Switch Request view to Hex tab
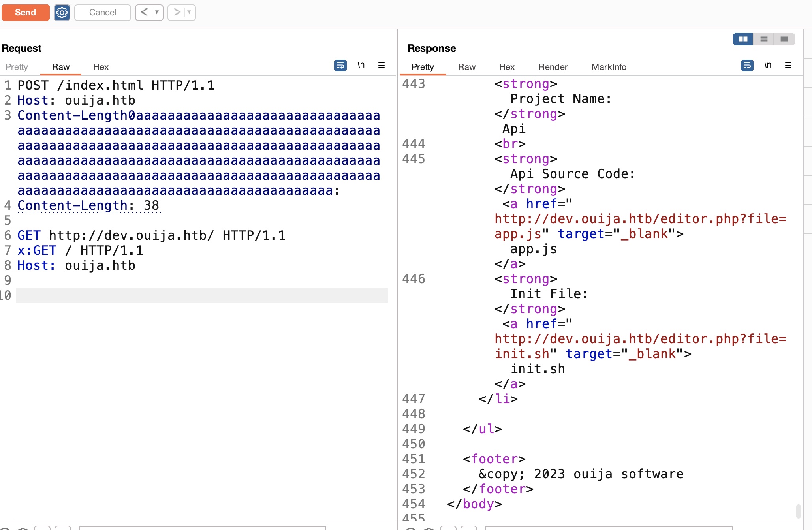 point(101,67)
